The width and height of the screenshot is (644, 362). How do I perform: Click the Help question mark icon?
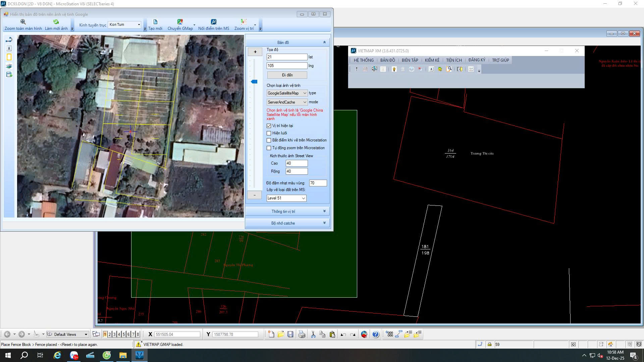375,334
